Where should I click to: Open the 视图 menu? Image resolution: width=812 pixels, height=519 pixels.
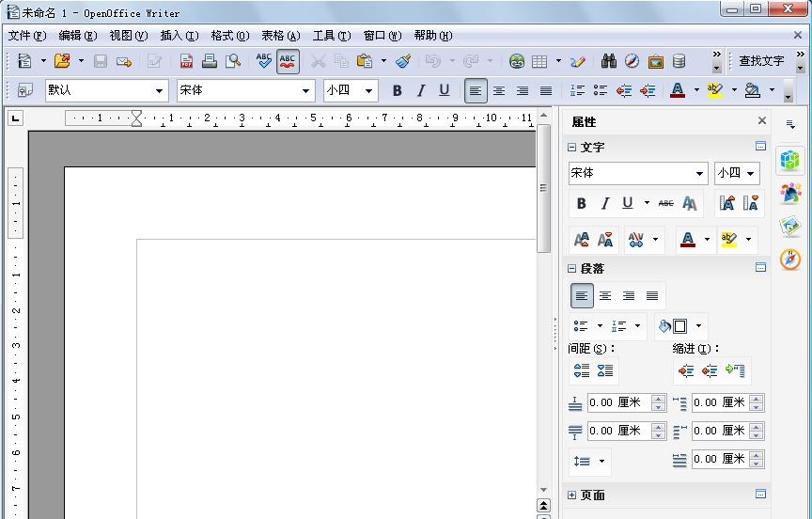pyautogui.click(x=129, y=35)
